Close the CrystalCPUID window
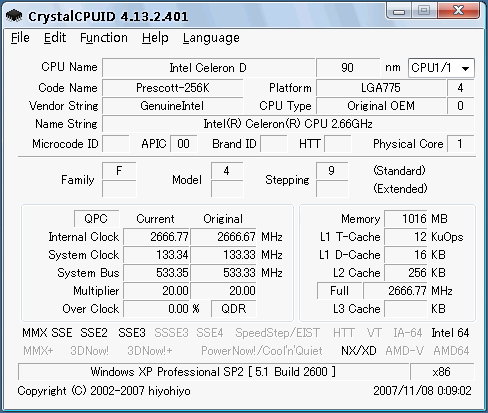 [x=458, y=11]
